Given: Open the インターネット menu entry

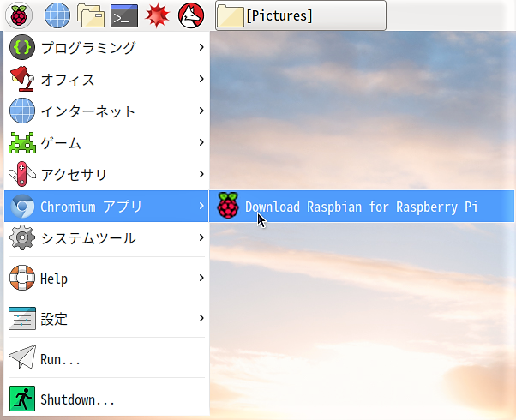Looking at the screenshot, I should [106, 111].
